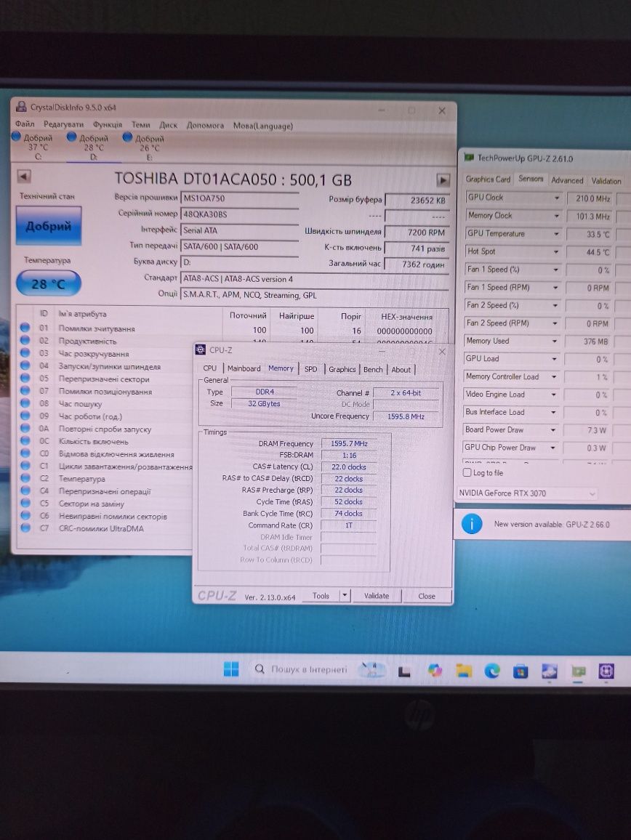This screenshot has height=840, width=631.
Task: Click the CrystalDiskInfo title bar icon
Action: [x=21, y=107]
